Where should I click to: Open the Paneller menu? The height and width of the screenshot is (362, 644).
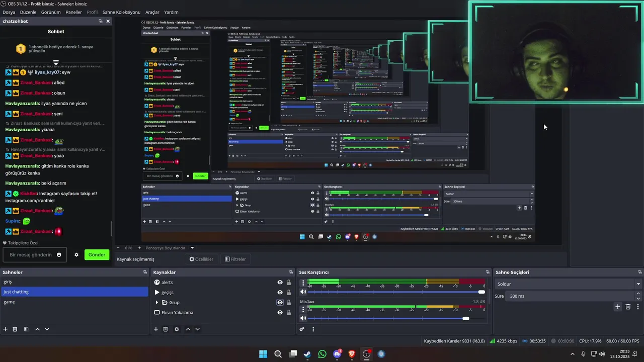pyautogui.click(x=73, y=12)
